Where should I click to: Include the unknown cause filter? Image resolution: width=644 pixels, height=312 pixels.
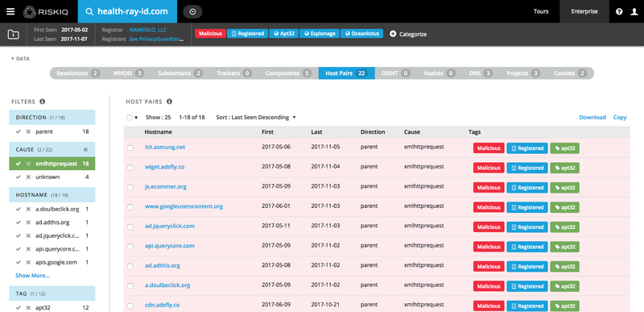(x=19, y=177)
